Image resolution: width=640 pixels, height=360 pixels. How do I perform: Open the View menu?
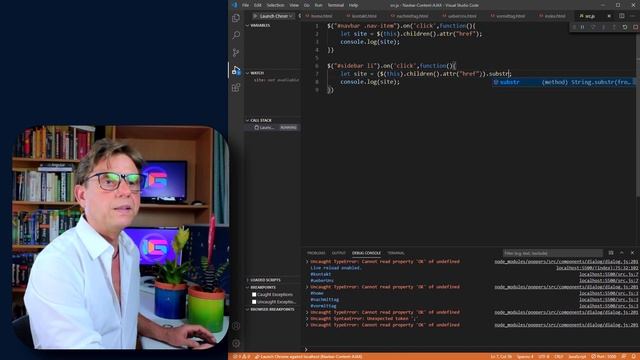[x=294, y=5]
